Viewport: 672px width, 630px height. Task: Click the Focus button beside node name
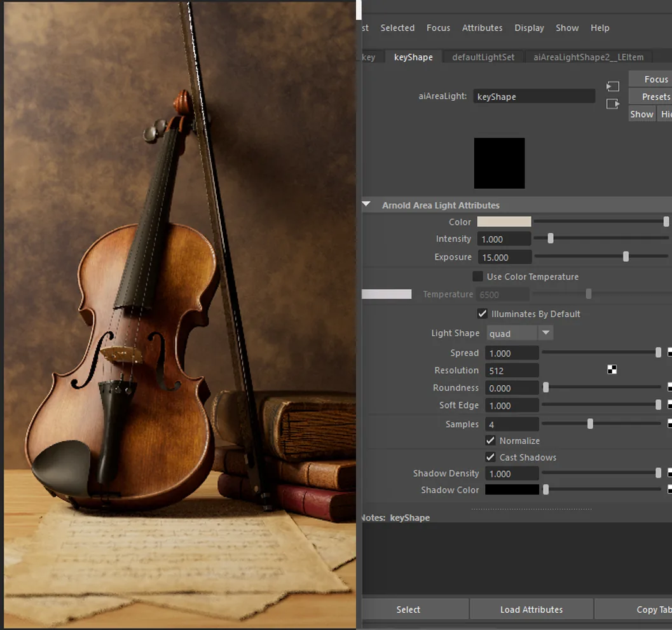pos(652,79)
